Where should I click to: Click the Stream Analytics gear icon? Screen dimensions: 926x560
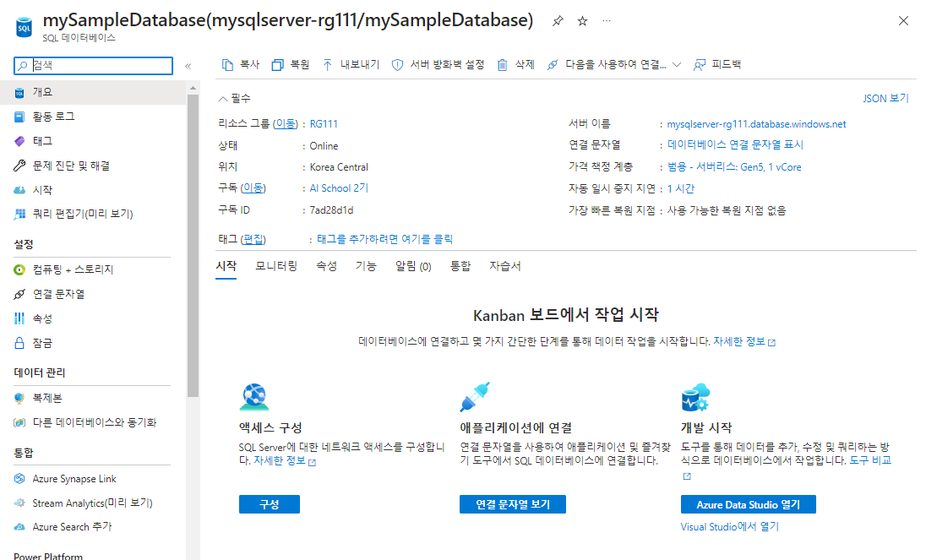(x=19, y=503)
